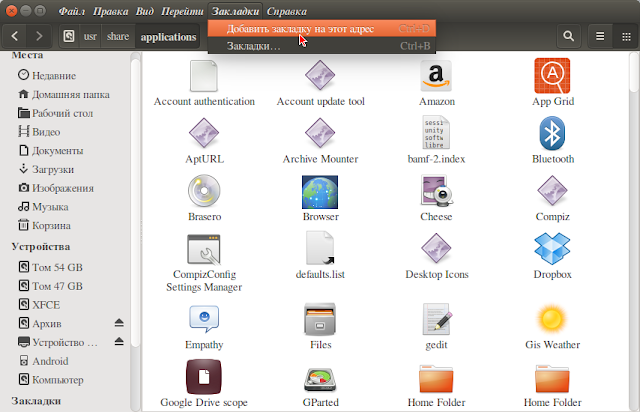The height and width of the screenshot is (412, 640).
Task: Switch to icon grid view
Action: click(x=626, y=36)
